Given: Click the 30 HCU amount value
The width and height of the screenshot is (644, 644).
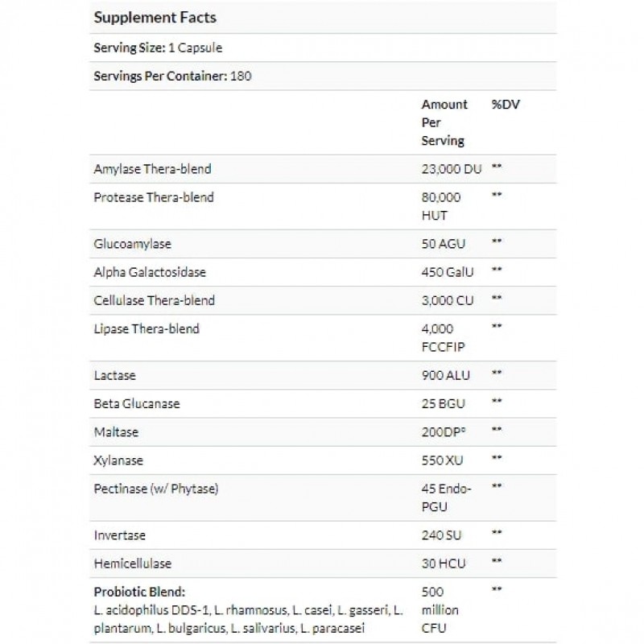Looking at the screenshot, I should [x=445, y=564].
